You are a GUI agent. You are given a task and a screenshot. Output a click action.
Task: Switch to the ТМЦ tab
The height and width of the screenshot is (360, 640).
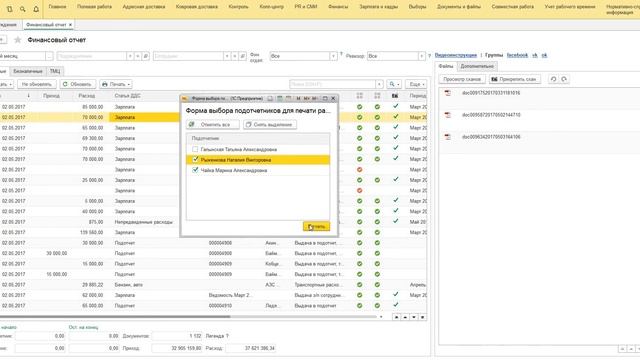click(55, 71)
